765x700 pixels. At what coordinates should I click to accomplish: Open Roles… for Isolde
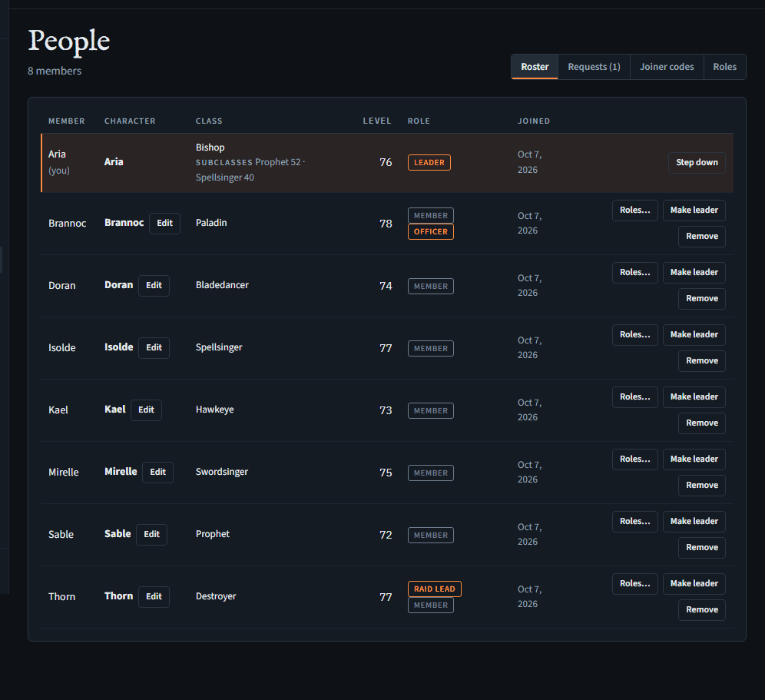634,335
